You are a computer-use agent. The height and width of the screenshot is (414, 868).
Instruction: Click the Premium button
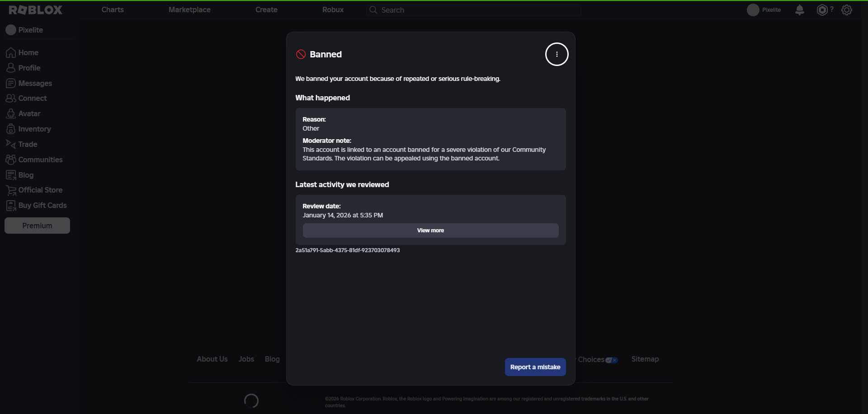(x=37, y=225)
